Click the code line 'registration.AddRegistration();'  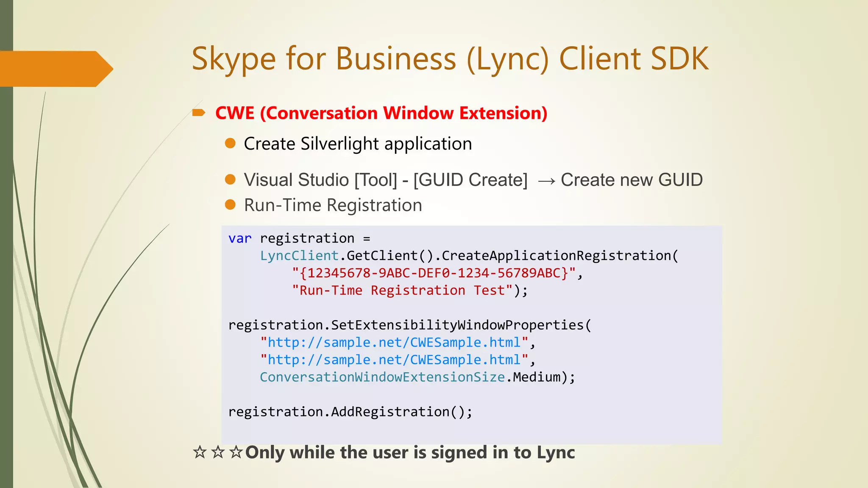[x=350, y=412]
